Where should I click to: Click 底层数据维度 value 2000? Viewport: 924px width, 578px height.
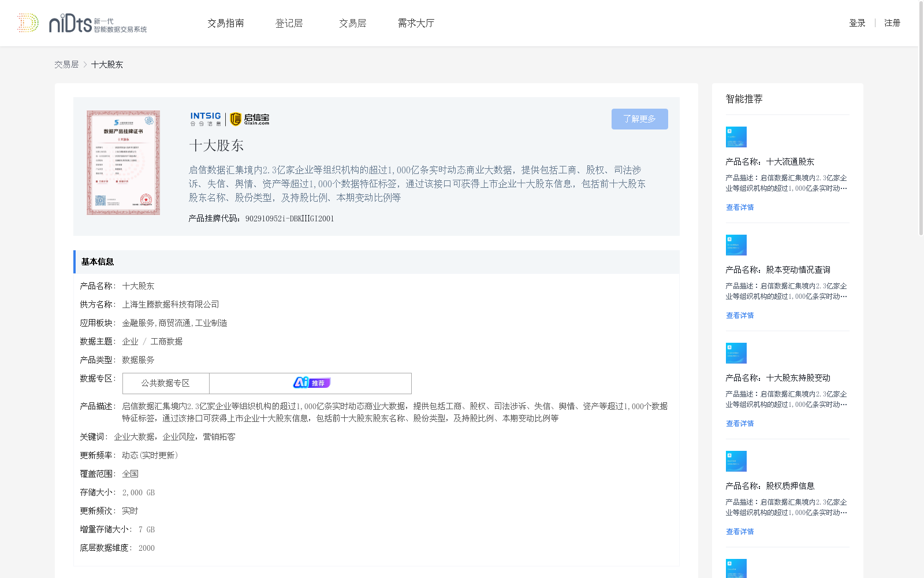click(147, 548)
